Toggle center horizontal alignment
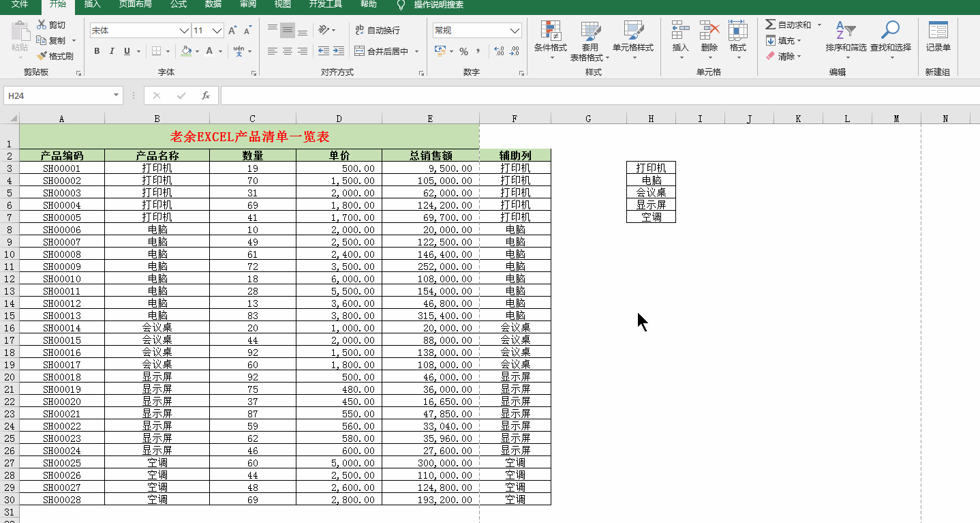 [288, 51]
